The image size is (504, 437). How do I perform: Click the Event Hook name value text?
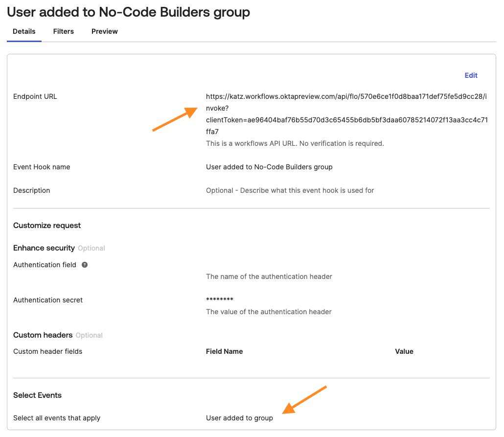click(x=269, y=167)
